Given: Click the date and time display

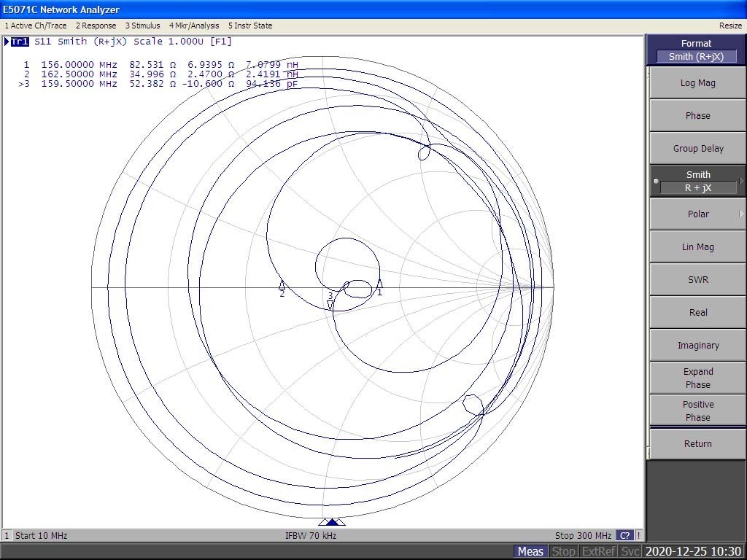Looking at the screenshot, I should click(693, 551).
